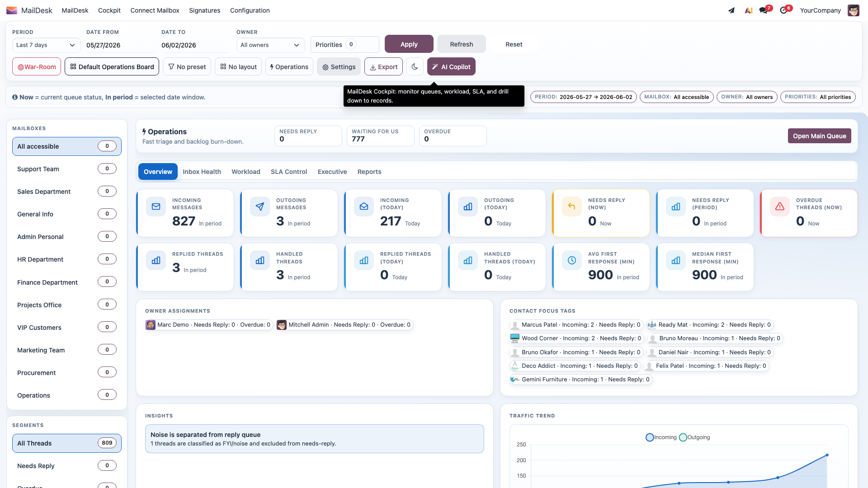This screenshot has height=488, width=868.
Task: Open the Settings button
Action: 339,66
